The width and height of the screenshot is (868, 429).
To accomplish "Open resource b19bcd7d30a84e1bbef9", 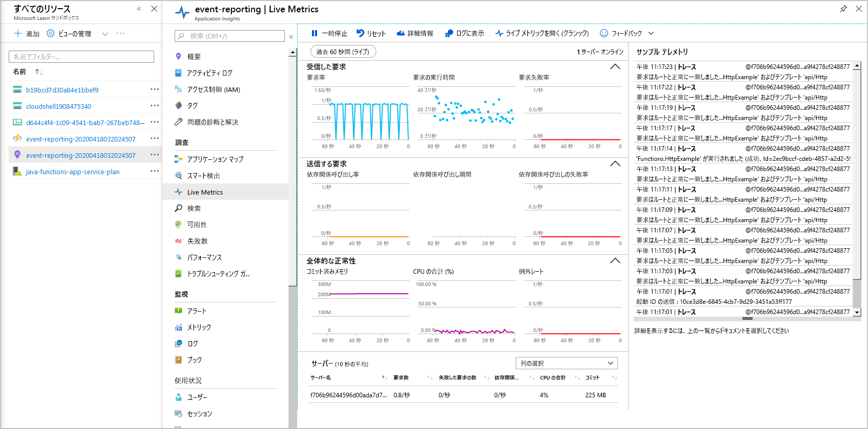I will [x=62, y=90].
